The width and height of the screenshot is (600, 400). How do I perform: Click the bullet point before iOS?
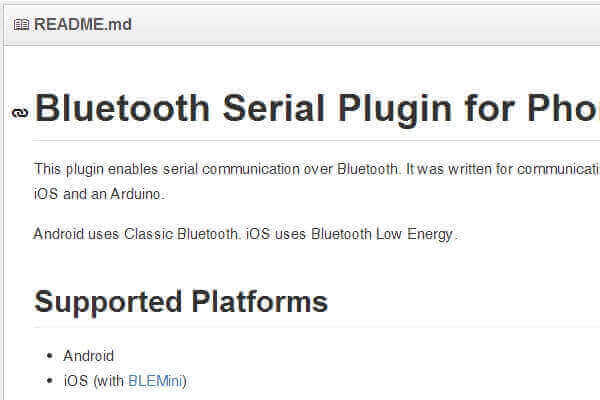pyautogui.click(x=50, y=381)
